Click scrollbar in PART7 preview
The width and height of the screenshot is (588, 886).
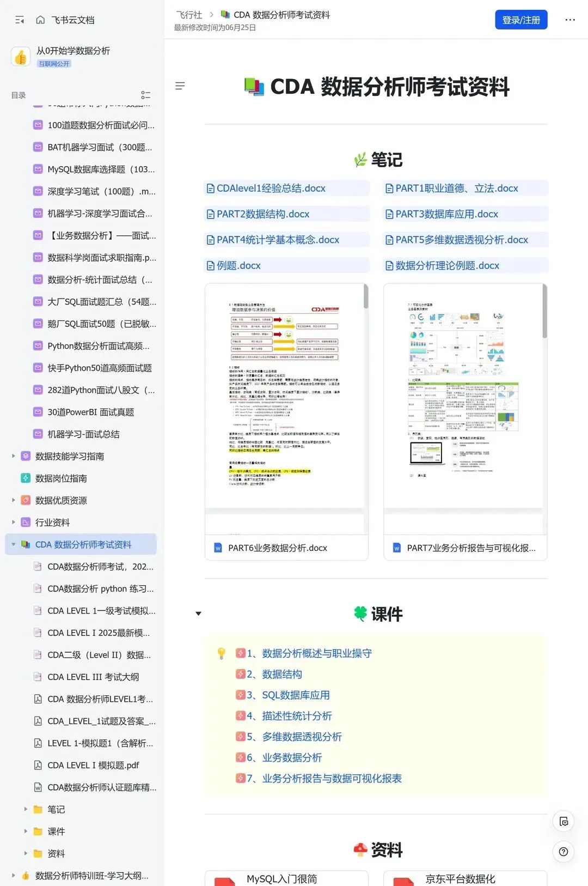tap(544, 311)
